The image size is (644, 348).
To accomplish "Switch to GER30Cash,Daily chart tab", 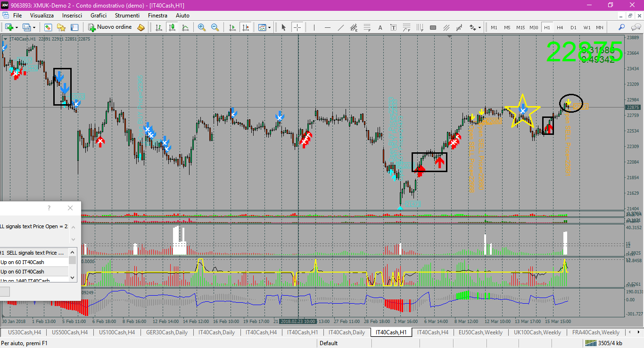I will tap(167, 332).
